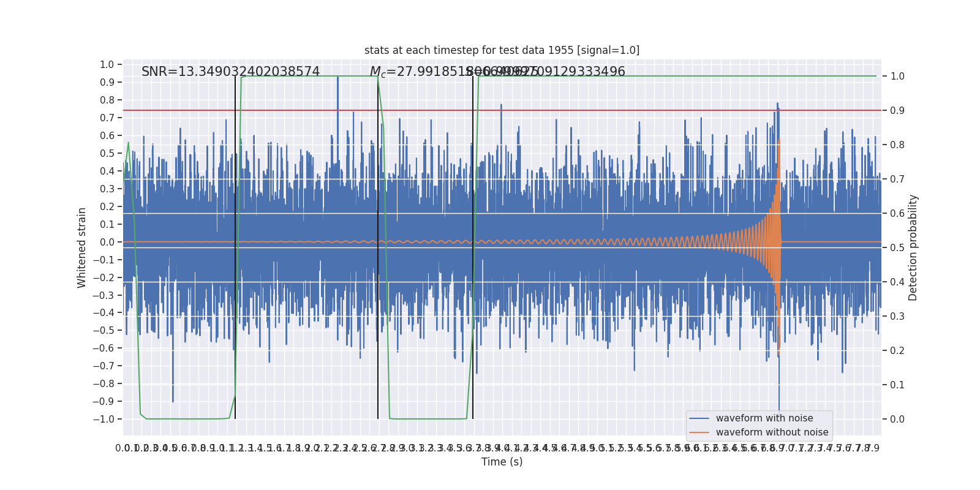The image size is (980, 490).
Task: Click the 0.4 tick on the Detection probability axis
Action: click(897, 282)
